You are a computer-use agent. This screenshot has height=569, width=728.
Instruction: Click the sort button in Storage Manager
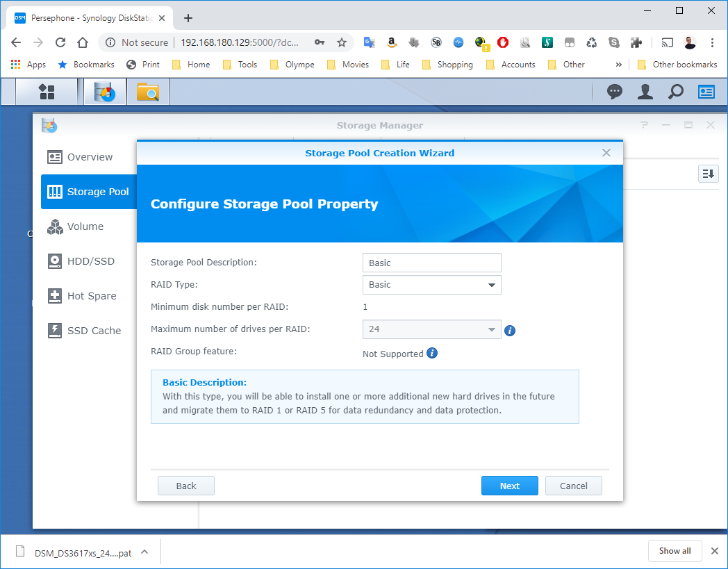(708, 174)
